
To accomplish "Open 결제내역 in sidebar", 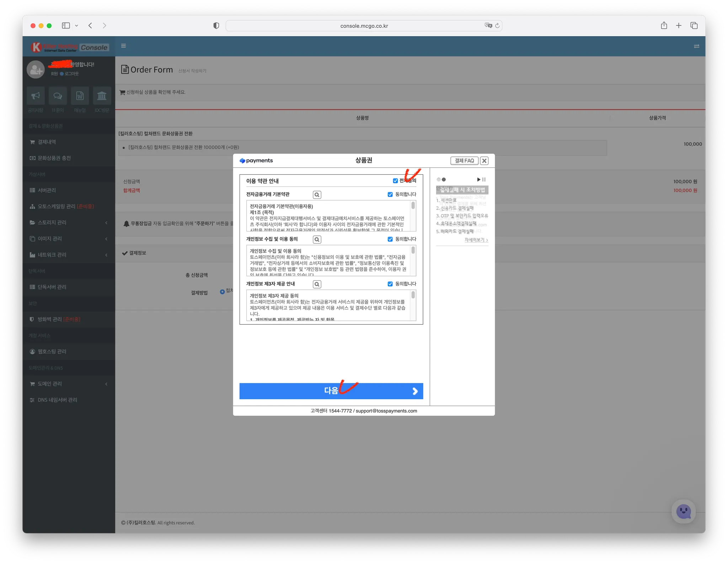I will (x=47, y=142).
